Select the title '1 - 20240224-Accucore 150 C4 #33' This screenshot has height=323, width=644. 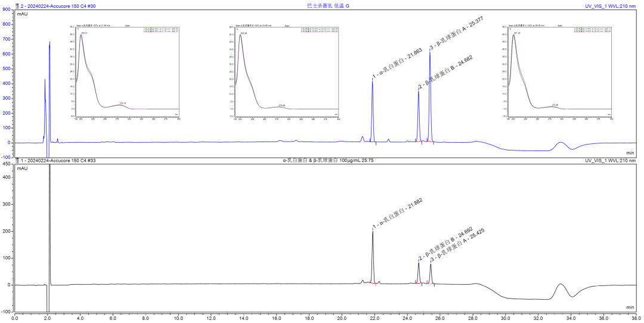tap(58, 160)
